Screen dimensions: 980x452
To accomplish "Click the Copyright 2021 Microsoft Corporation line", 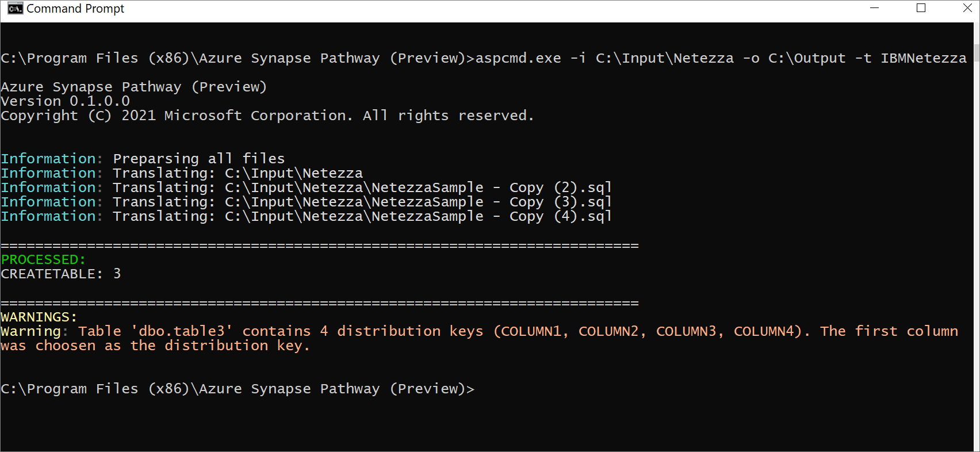I will coord(267,116).
